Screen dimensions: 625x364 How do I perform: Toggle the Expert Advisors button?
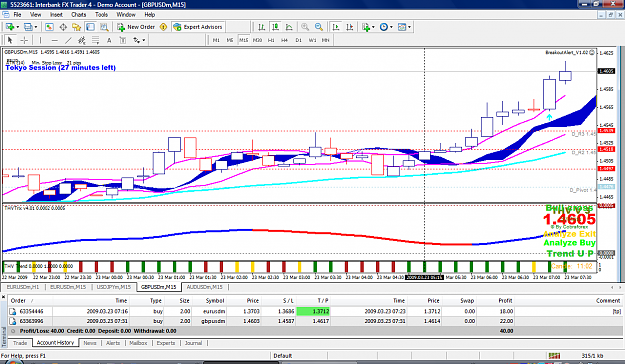tap(198, 27)
